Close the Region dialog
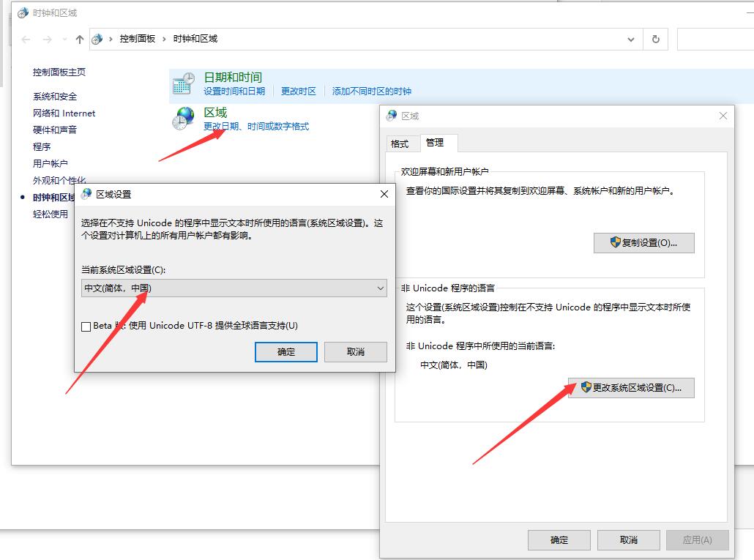 (x=723, y=116)
